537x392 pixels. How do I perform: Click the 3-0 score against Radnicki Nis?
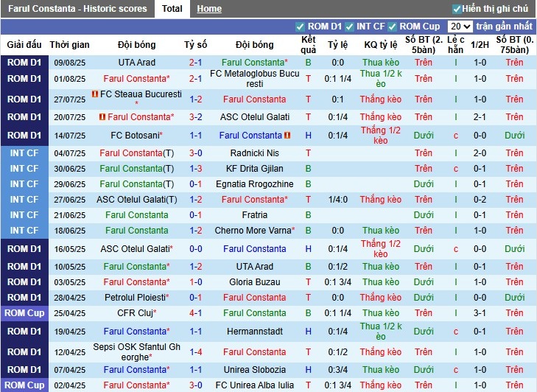pos(195,153)
